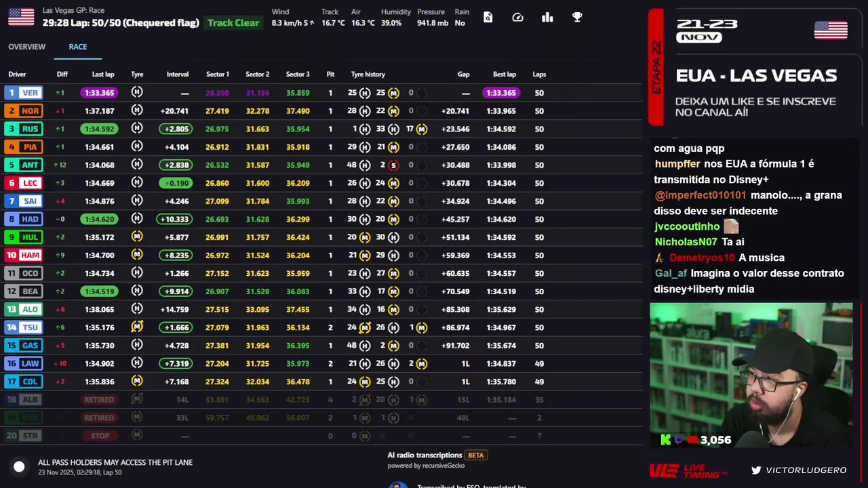Click ALO's last lap 1:38.065
This screenshot has height=488, width=868.
(99, 310)
